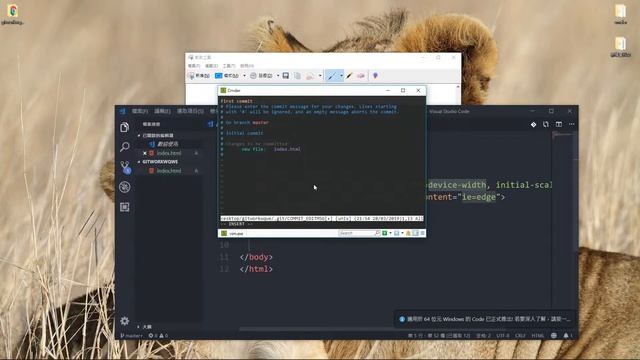Open the Send snip dropdown arrow
This screenshot has height=360, width=640.
point(320,76)
